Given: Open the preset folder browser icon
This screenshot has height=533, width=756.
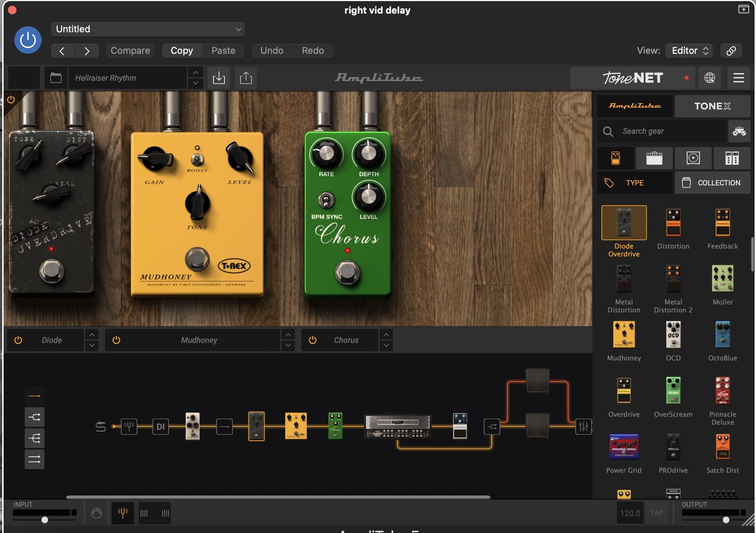Looking at the screenshot, I should click(56, 78).
